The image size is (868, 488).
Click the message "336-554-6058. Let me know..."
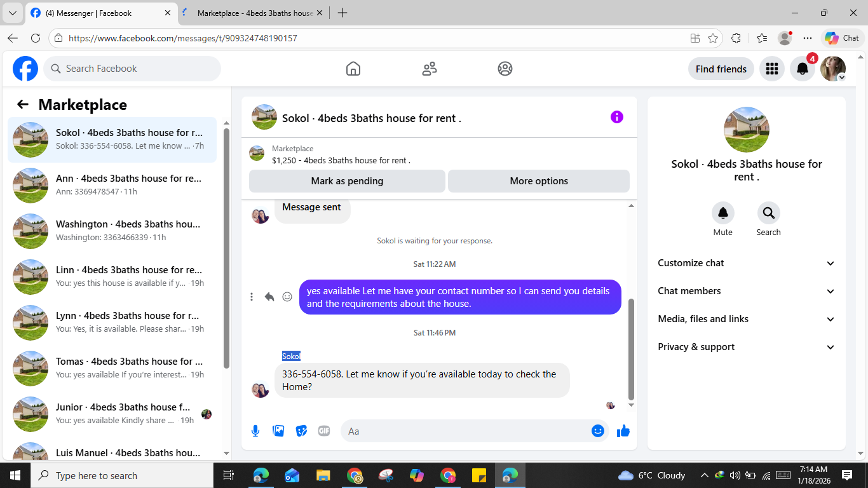pos(422,380)
